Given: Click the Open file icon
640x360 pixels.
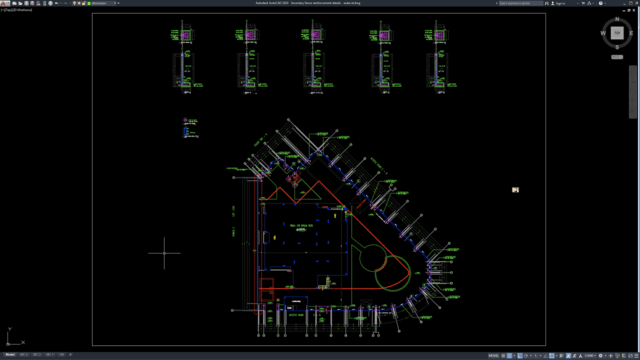Looking at the screenshot, I should pos(20,3).
